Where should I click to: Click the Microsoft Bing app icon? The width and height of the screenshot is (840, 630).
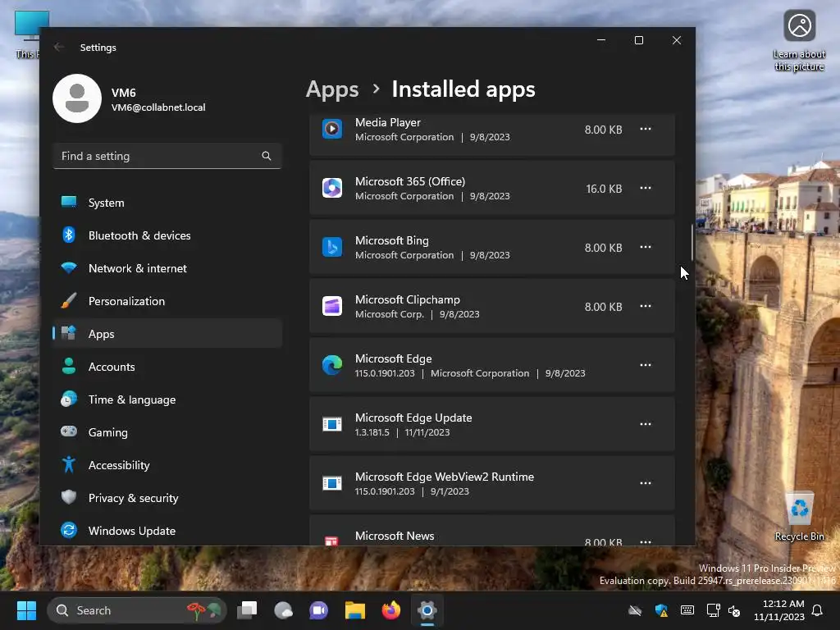point(332,247)
